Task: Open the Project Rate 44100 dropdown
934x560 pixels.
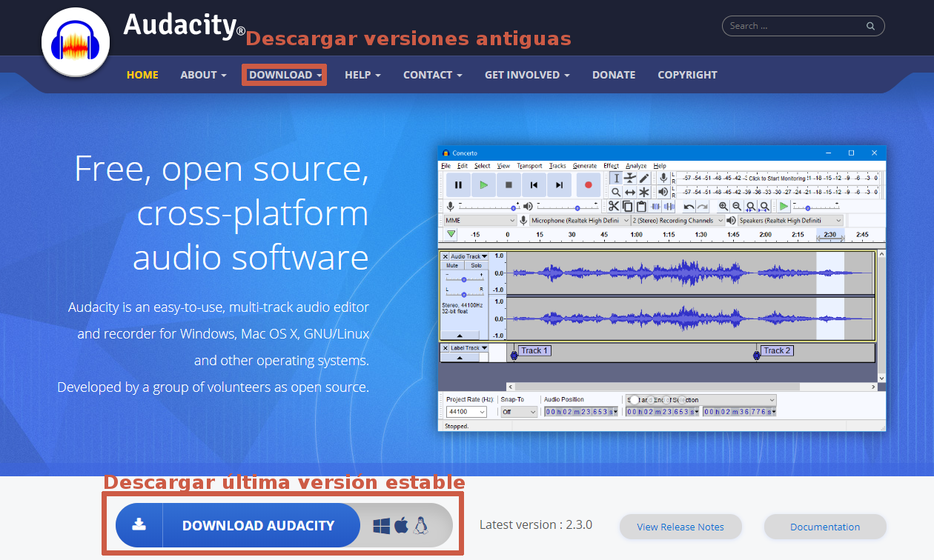Action: coord(466,412)
